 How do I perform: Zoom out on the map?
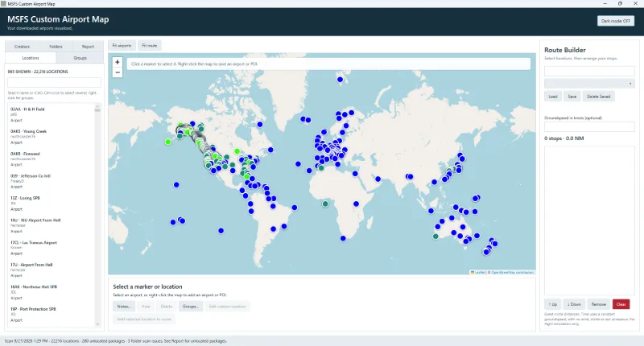(118, 72)
